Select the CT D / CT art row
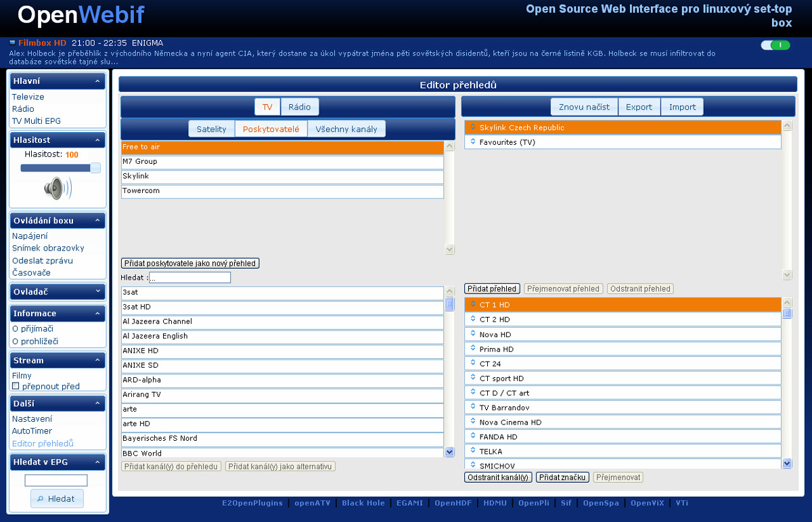 623,393
